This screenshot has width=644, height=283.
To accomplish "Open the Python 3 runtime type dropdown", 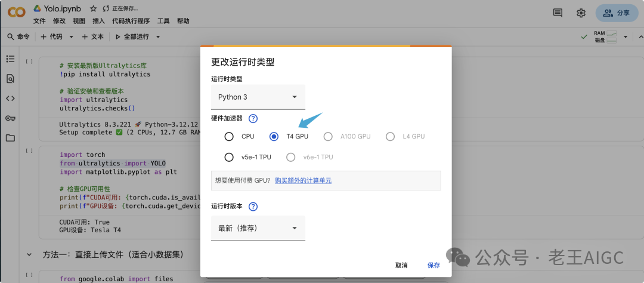I will point(258,97).
